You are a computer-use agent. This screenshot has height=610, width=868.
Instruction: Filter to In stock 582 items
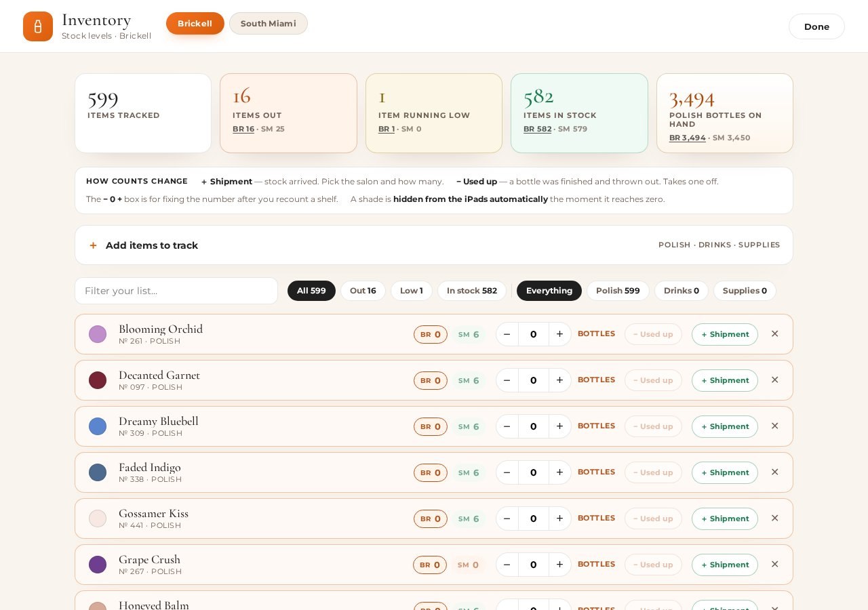[472, 291]
